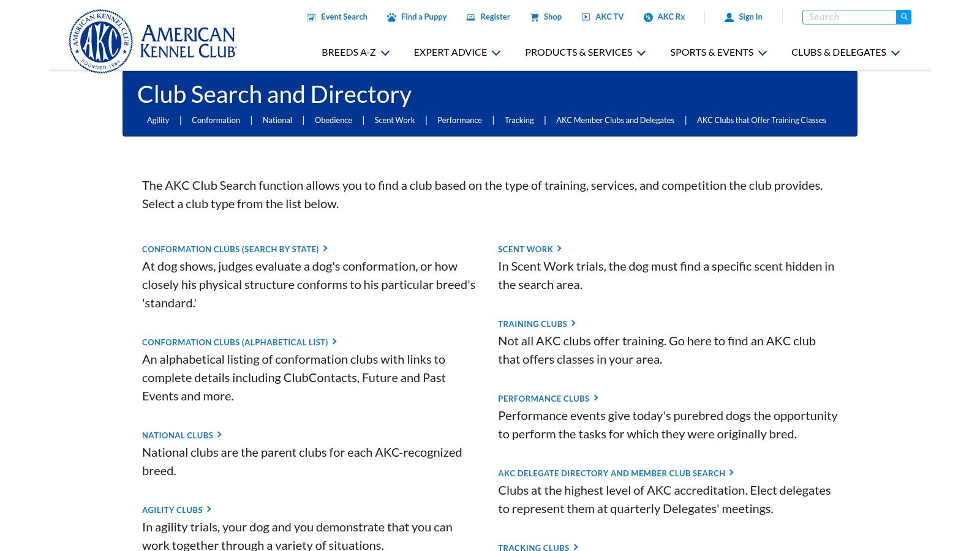Click the AKC Clubs that Offer Training Classes link
The height and width of the screenshot is (551, 980).
tap(761, 120)
